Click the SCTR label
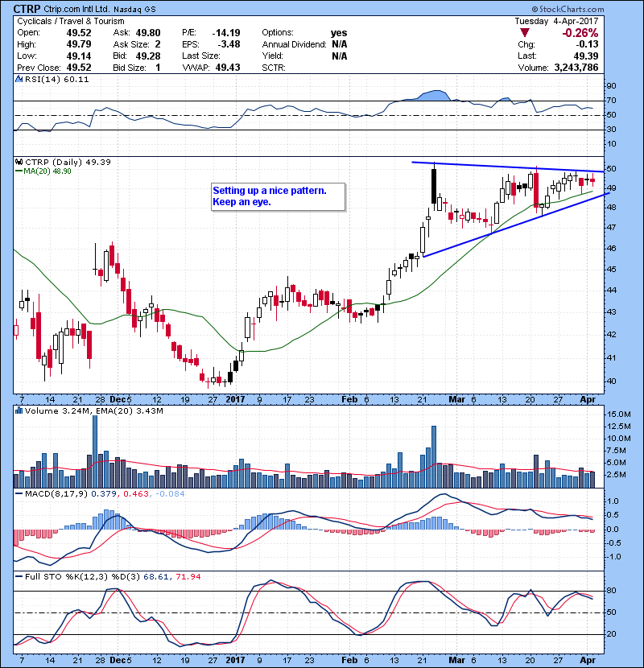 pos(274,68)
